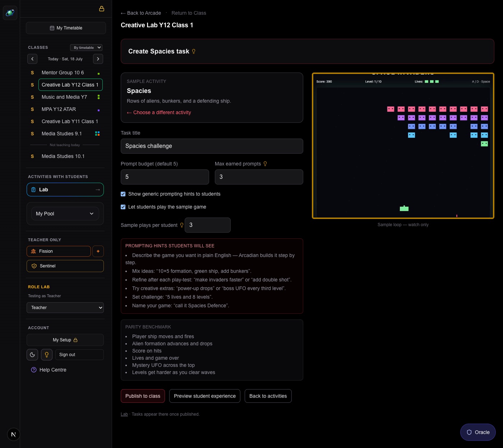Select Creative Lab Y12 Class 1
This screenshot has width=503, height=448.
click(x=70, y=85)
